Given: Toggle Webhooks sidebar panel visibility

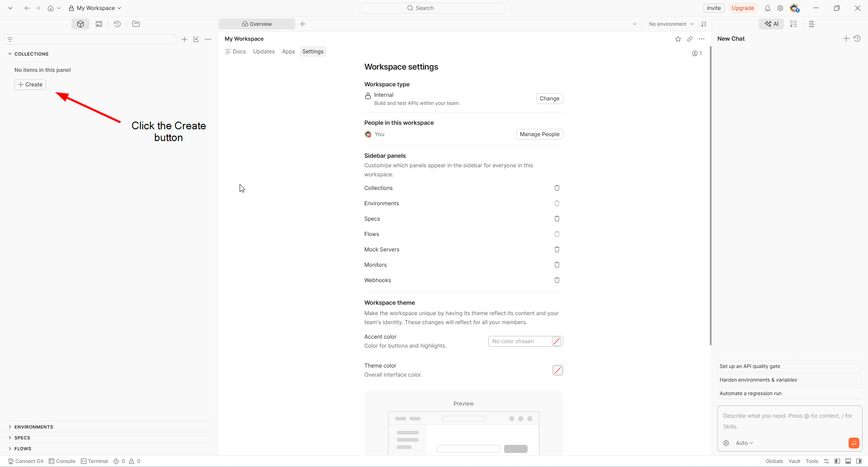Looking at the screenshot, I should (557, 280).
